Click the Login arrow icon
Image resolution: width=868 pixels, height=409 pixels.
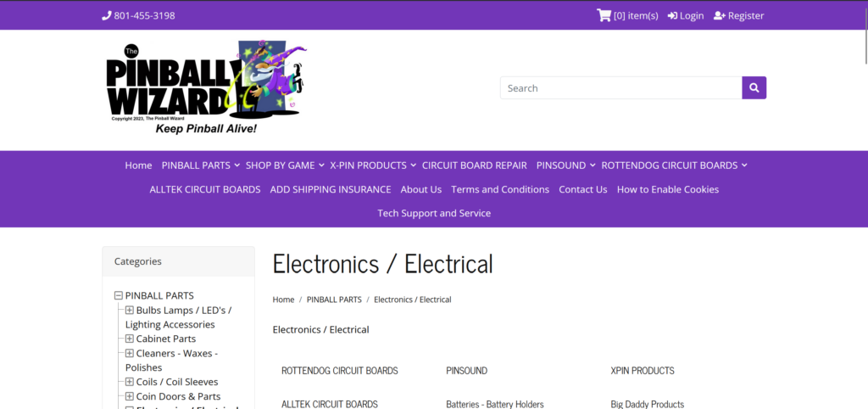click(672, 15)
